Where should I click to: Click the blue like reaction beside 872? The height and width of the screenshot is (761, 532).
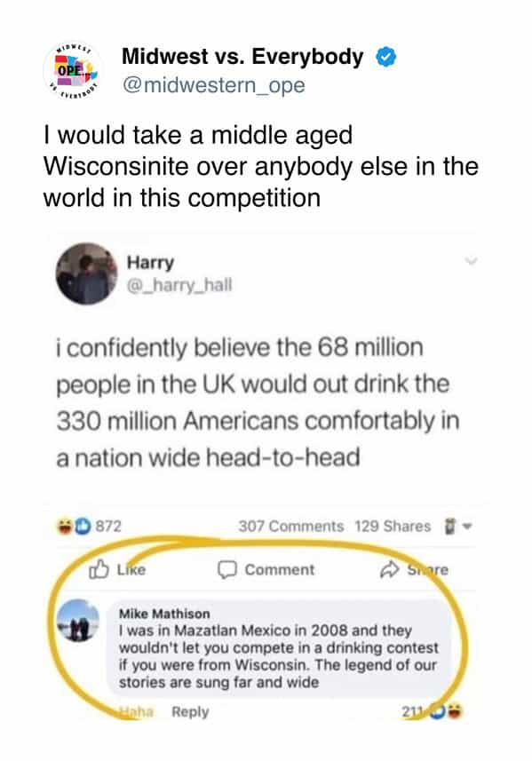pyautogui.click(x=83, y=526)
